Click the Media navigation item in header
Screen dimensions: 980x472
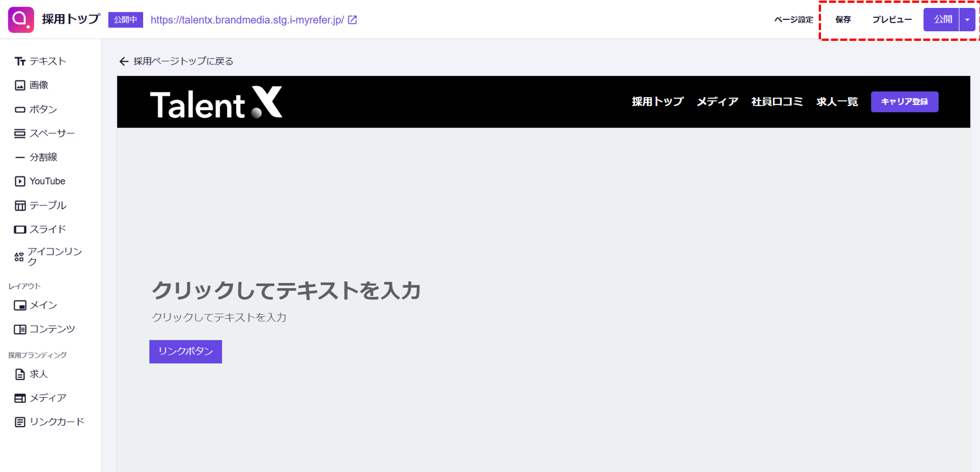[x=717, y=102]
